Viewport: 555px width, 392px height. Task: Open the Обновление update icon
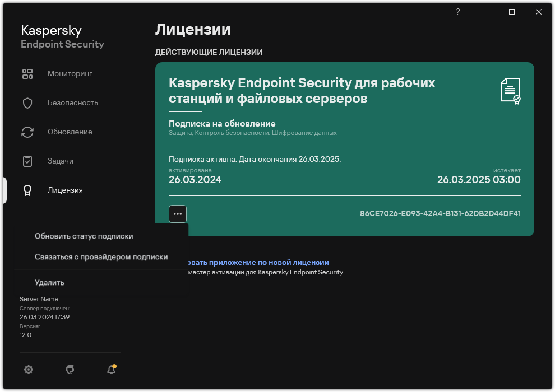pos(27,132)
